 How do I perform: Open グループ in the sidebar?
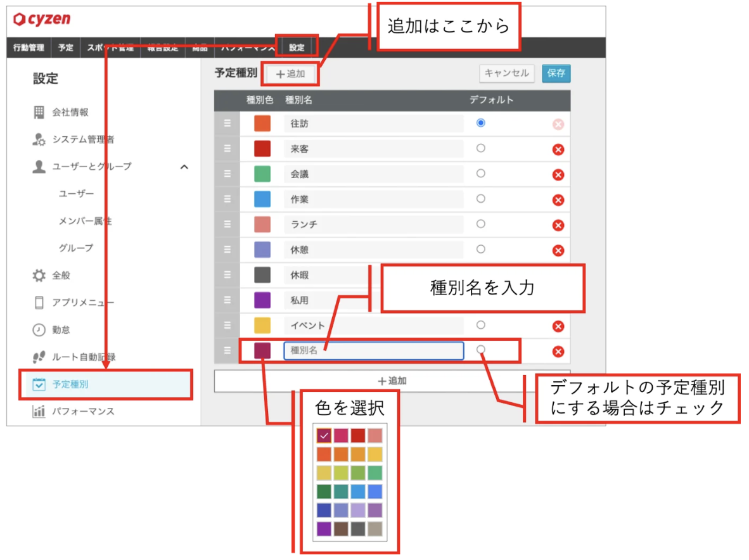77,248
